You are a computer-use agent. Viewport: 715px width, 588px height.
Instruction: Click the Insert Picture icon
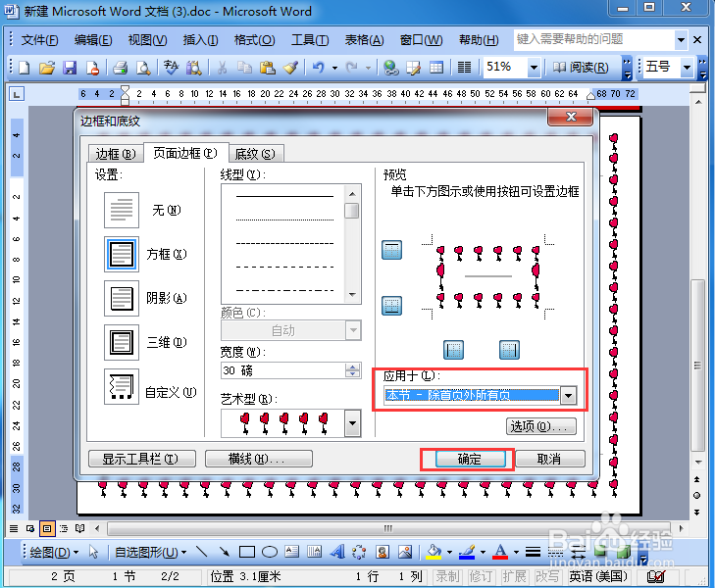[x=405, y=552]
